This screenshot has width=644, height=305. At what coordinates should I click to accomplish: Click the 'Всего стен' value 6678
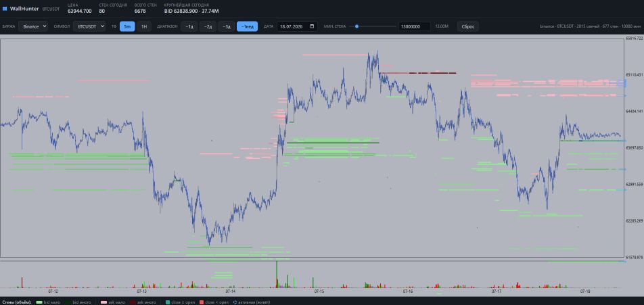(140, 11)
